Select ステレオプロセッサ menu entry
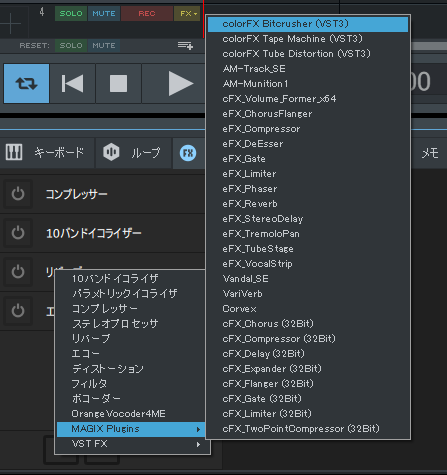This screenshot has height=475, width=447. coord(131,324)
